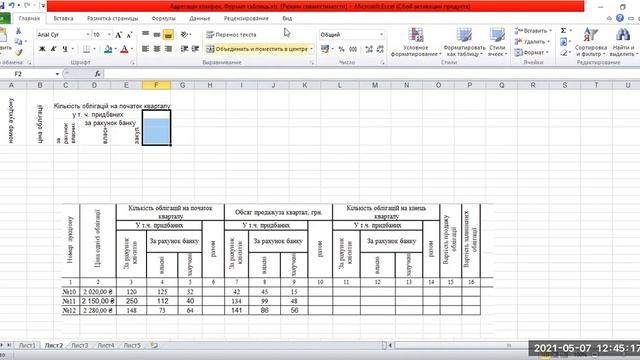640x360 pixels.
Task: Expand the Удалить cells dropdown
Action: coord(548,42)
